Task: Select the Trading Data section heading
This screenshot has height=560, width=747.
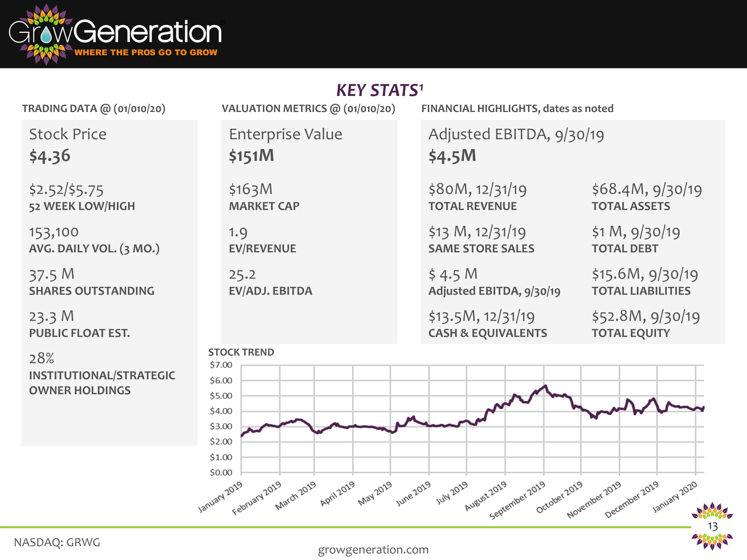Action: pos(93,109)
